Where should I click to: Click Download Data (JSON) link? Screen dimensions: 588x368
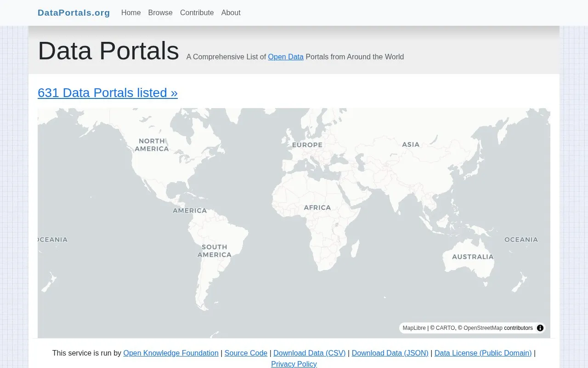pyautogui.click(x=390, y=353)
